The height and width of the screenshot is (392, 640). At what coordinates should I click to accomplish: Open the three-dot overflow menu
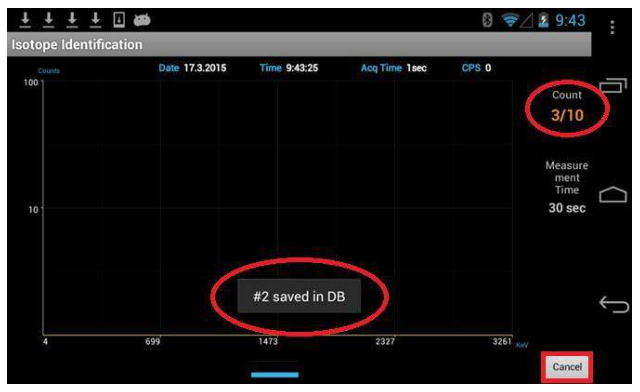[612, 27]
